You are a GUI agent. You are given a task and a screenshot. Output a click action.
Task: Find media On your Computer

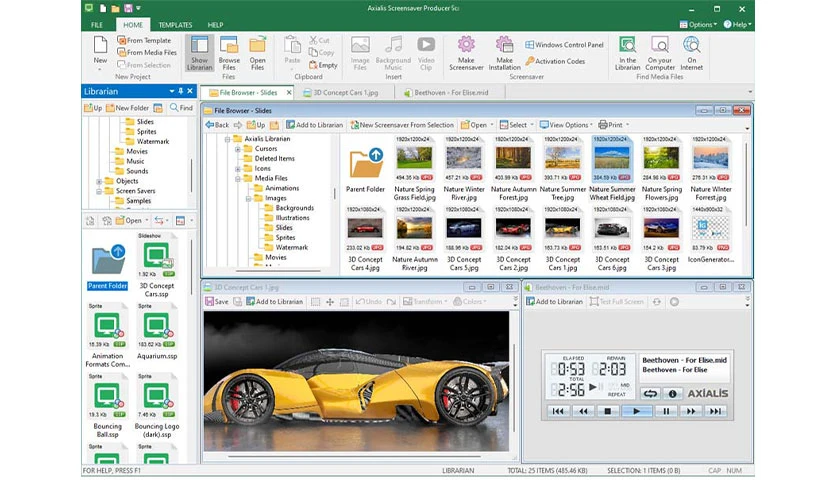(660, 53)
